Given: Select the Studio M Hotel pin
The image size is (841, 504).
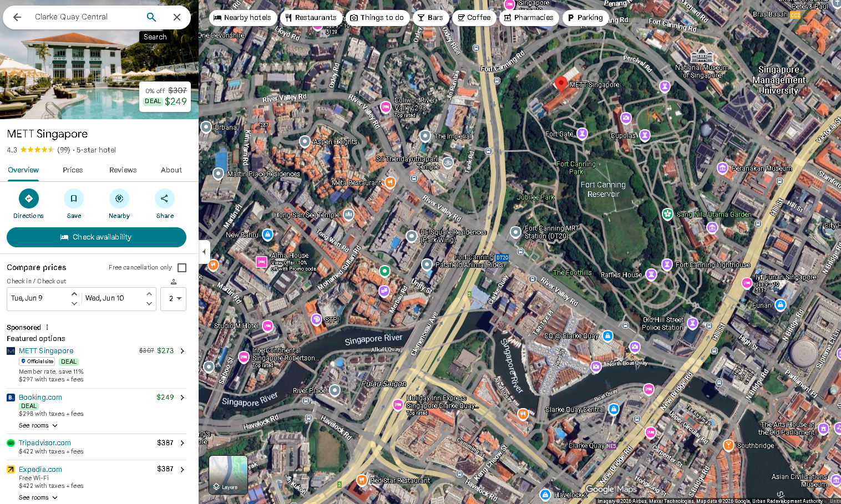Looking at the screenshot, I should [x=267, y=325].
